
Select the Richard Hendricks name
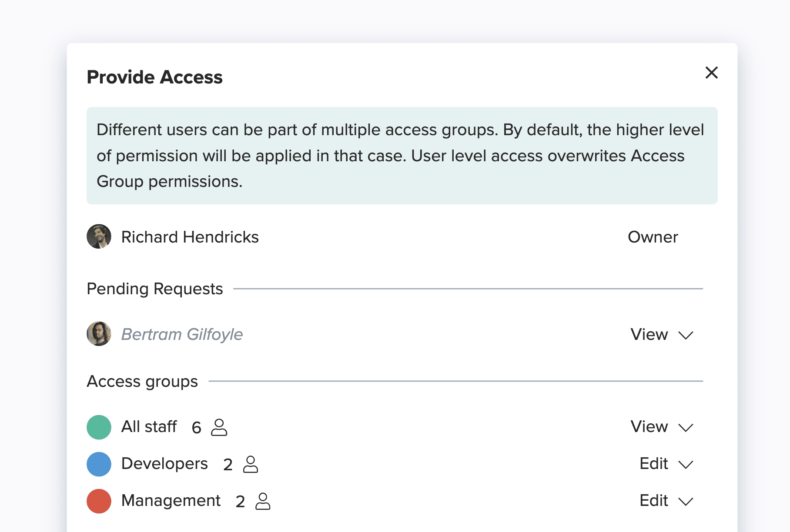[190, 237]
